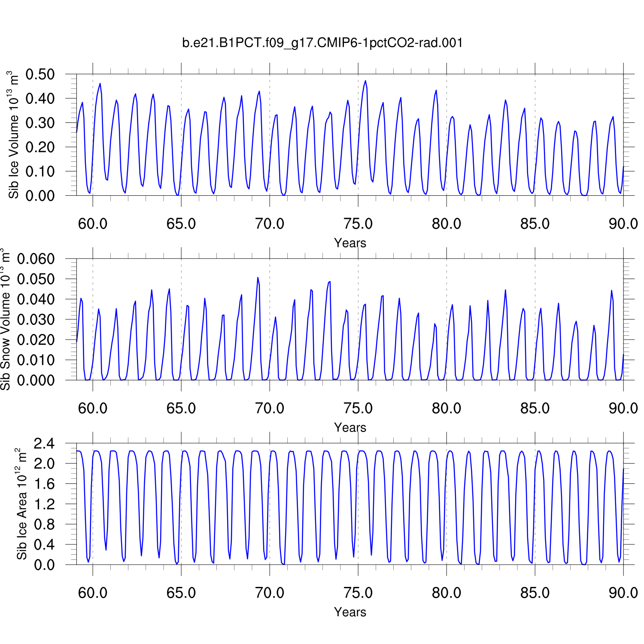
Task: Click the 1.2 tick label on ice area axis
Action: click(44, 504)
